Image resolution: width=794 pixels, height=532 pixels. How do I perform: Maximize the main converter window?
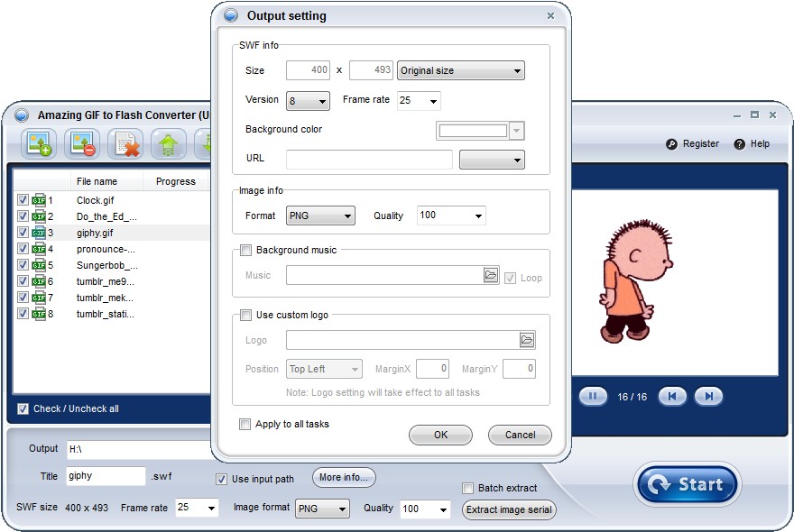tap(754, 115)
